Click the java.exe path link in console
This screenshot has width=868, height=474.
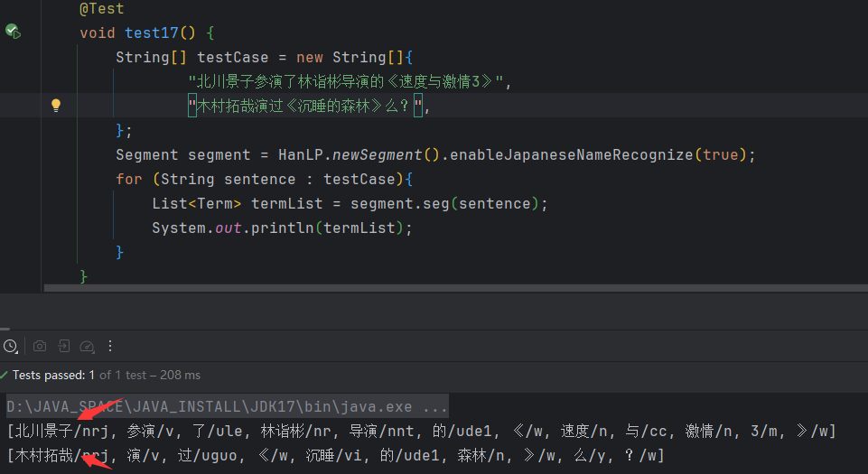point(210,406)
